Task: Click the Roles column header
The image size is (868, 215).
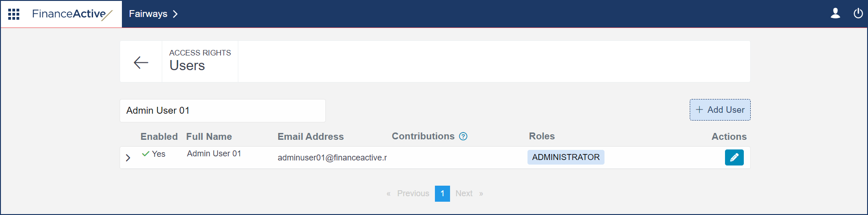Action: (x=542, y=136)
